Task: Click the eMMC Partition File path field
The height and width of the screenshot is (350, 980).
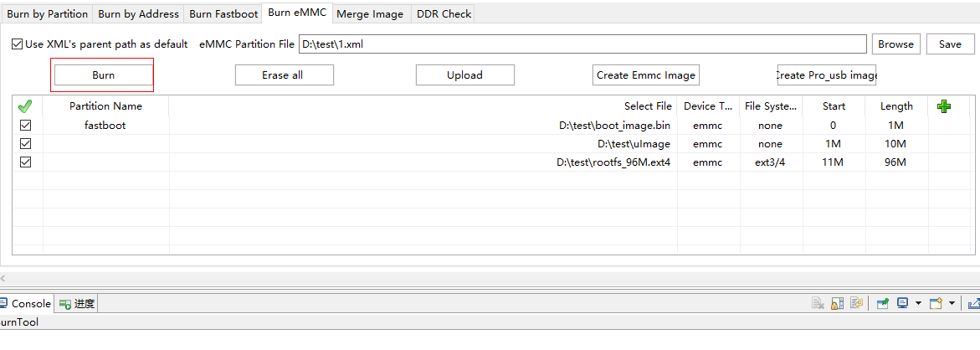Action: 582,44
